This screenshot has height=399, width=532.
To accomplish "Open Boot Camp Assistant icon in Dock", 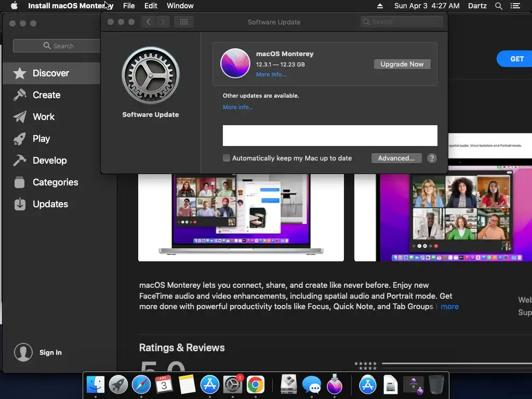I will [289, 384].
